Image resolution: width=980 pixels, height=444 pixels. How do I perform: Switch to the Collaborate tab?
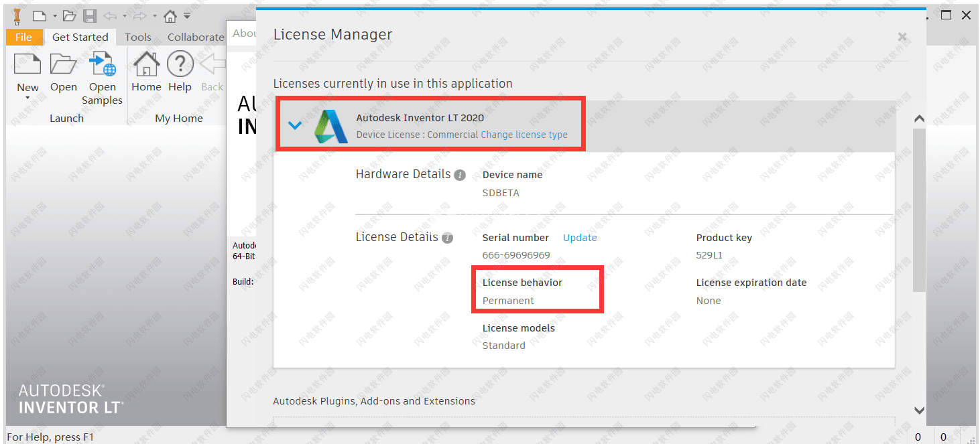click(x=195, y=37)
